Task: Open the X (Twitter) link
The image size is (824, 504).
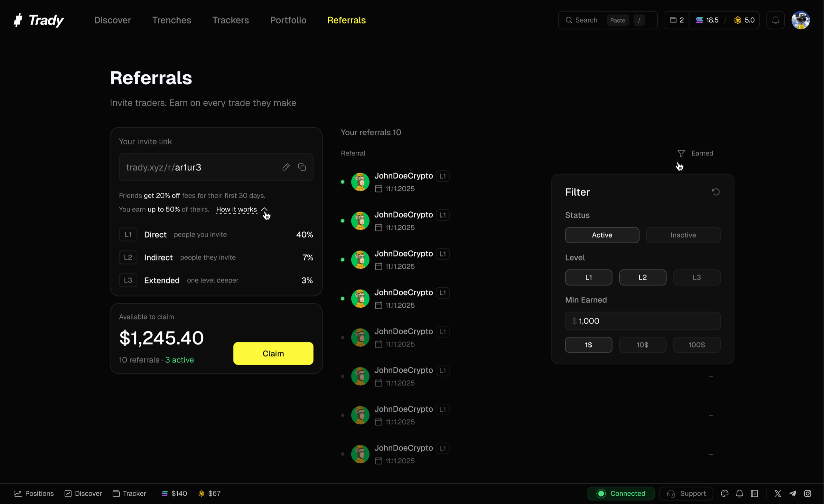Action: click(778, 493)
